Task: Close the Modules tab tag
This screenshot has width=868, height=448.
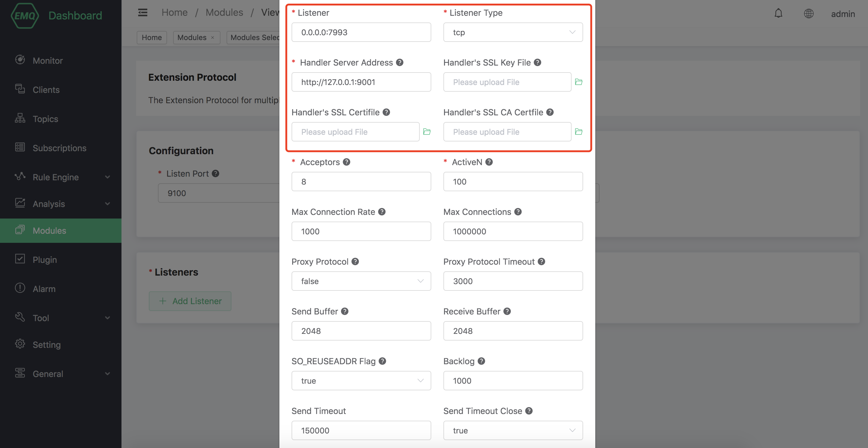Action: point(213,37)
